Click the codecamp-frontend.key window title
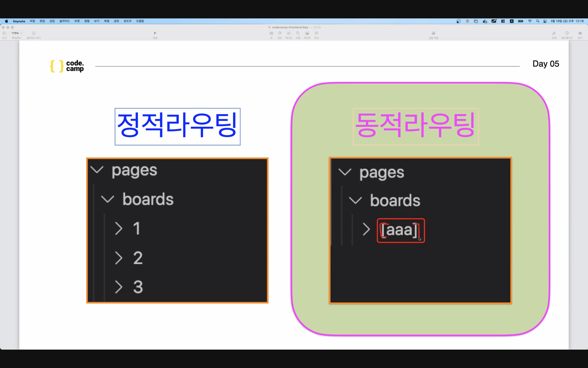The height and width of the screenshot is (368, 588). (x=290, y=27)
